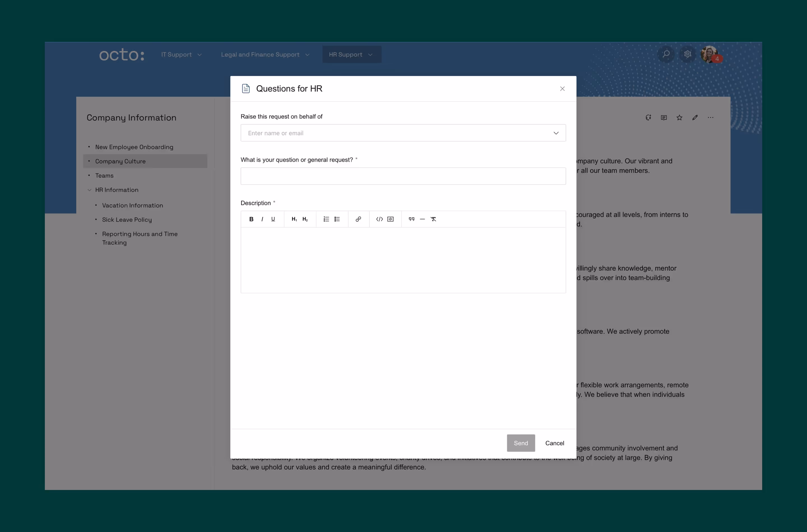
Task: Close the Questions for HR dialog
Action: tap(562, 88)
